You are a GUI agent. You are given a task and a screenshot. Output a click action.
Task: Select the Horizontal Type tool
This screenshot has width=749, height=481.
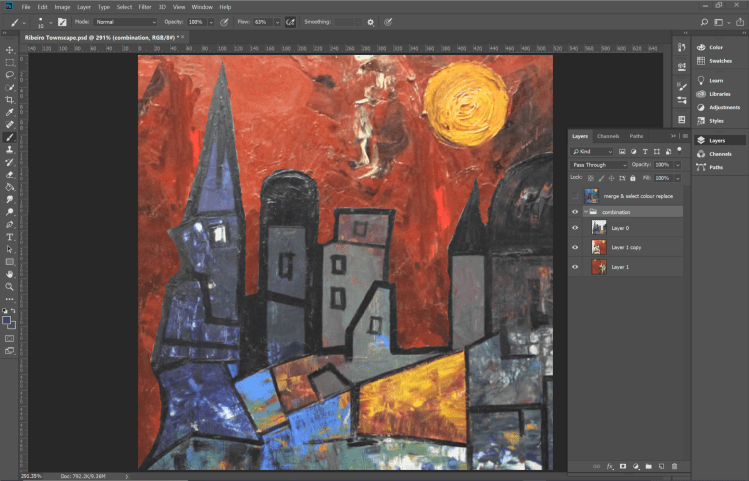(10, 237)
